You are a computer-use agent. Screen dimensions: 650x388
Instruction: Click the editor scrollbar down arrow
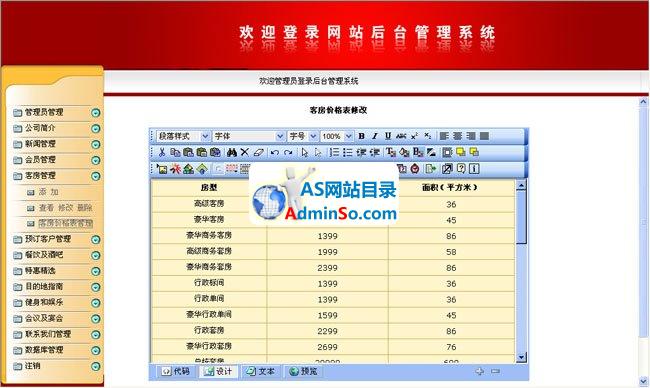pos(521,356)
